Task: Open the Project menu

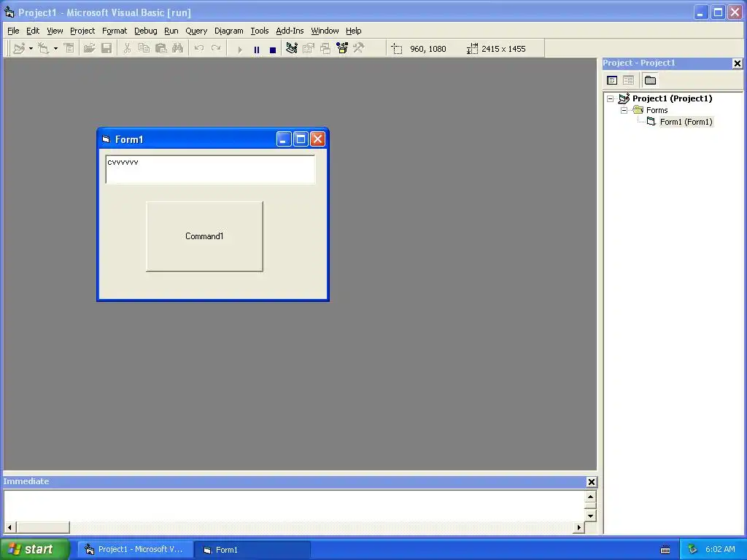Action: 82,31
